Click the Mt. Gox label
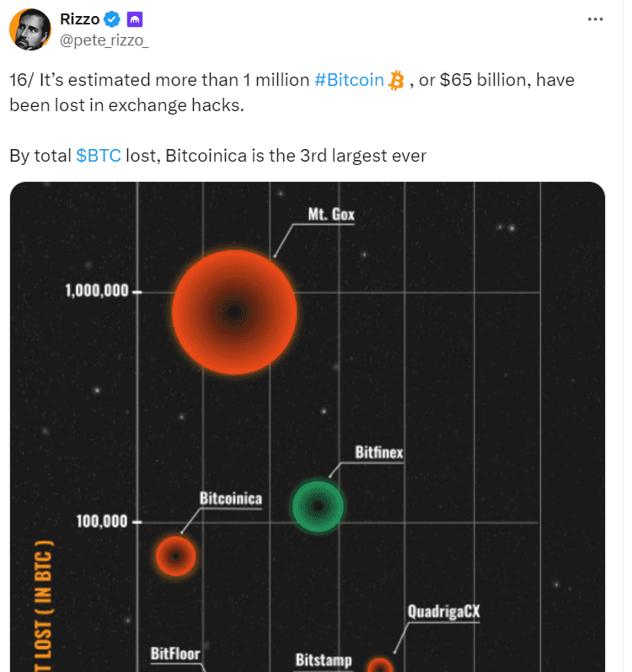 pos(331,215)
